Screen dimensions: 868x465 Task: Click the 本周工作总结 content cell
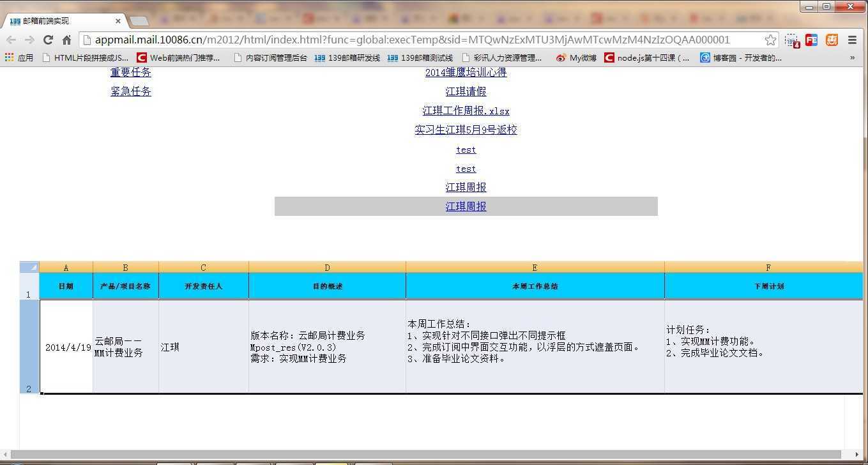pos(535,347)
